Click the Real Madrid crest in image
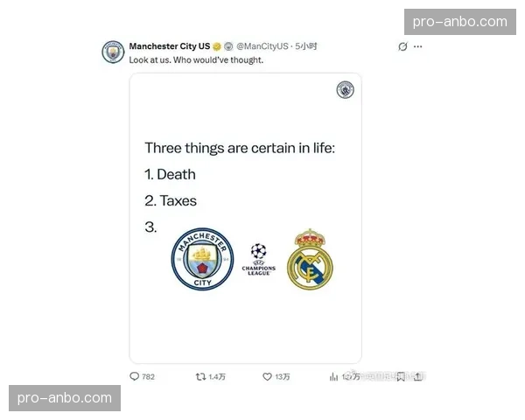525x420 pixels. tap(310, 260)
